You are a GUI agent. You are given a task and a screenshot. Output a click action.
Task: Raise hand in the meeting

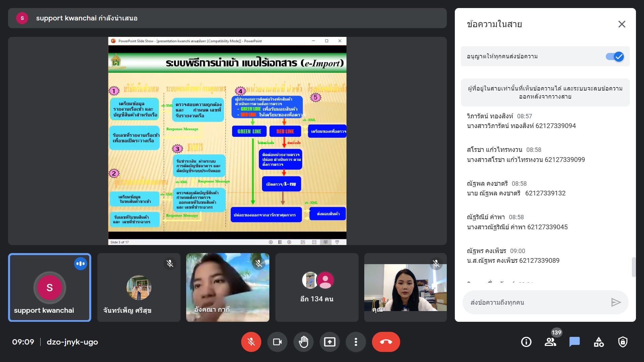303,342
